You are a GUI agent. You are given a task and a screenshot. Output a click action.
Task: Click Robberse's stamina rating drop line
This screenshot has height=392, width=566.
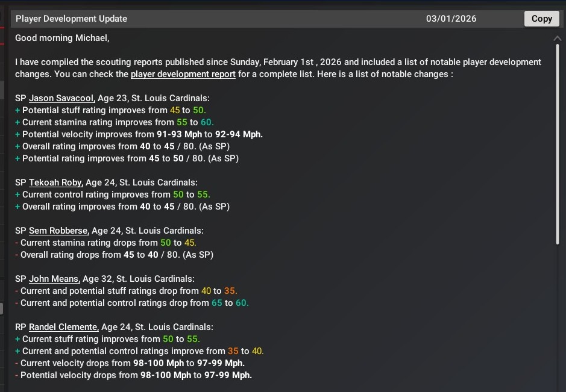[x=105, y=243]
